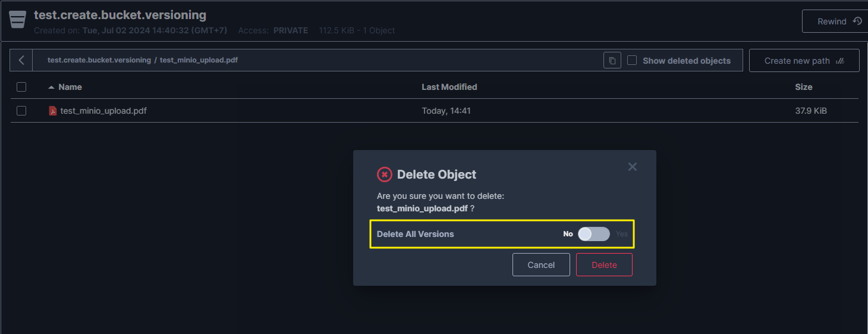868x334 pixels.
Task: Click the test_minio_upload.pdf breadcrumb segment
Action: [199, 60]
